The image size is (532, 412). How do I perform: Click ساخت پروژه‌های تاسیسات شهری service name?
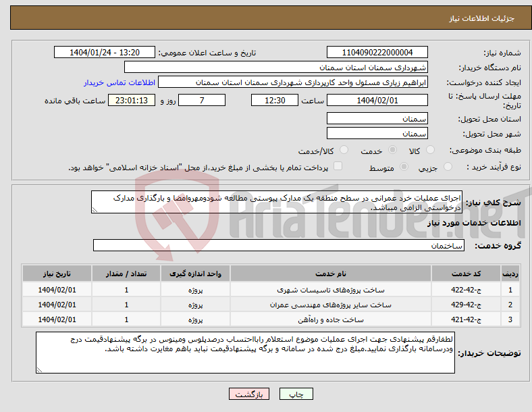tap(331, 290)
